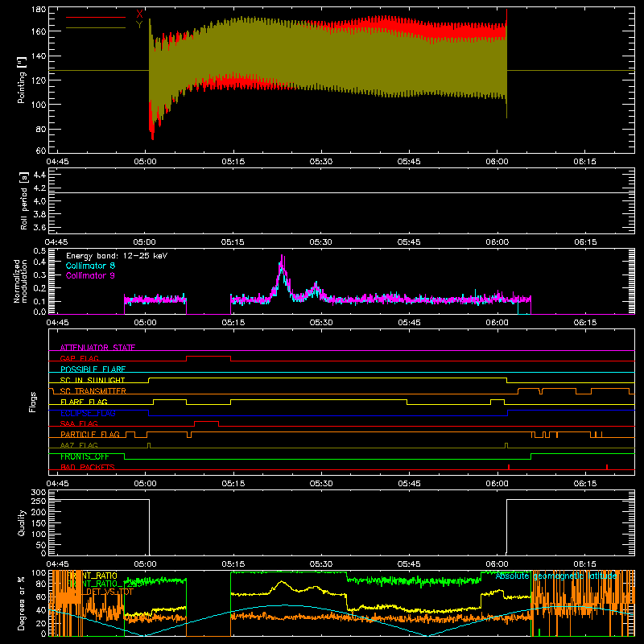The height and width of the screenshot is (644, 644).
Task: Click the white Roll period data line
Action: pyautogui.click(x=341, y=192)
